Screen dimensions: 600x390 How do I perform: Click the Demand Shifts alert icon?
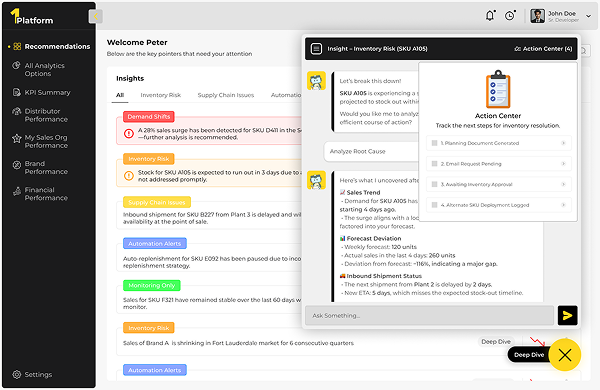pyautogui.click(x=129, y=133)
